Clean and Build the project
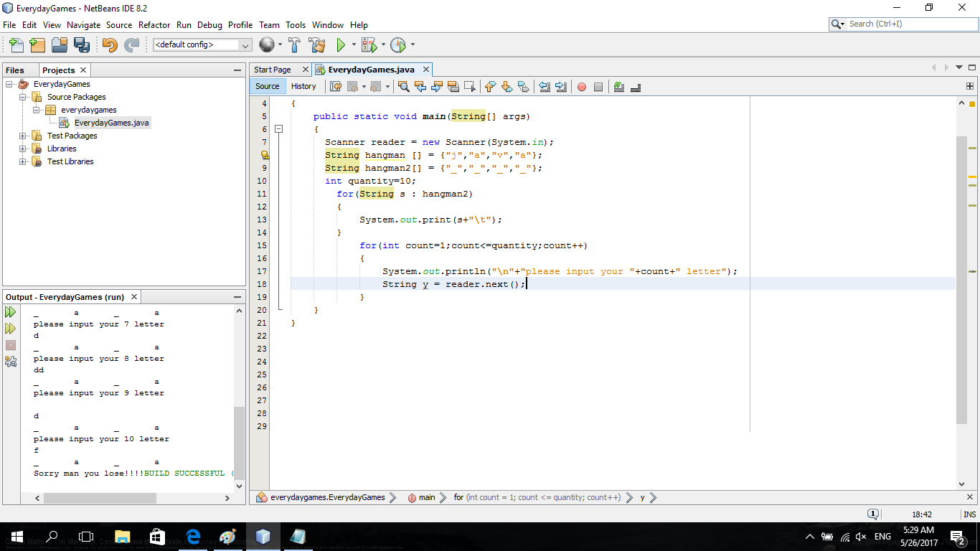The height and width of the screenshot is (551, 980). click(317, 44)
